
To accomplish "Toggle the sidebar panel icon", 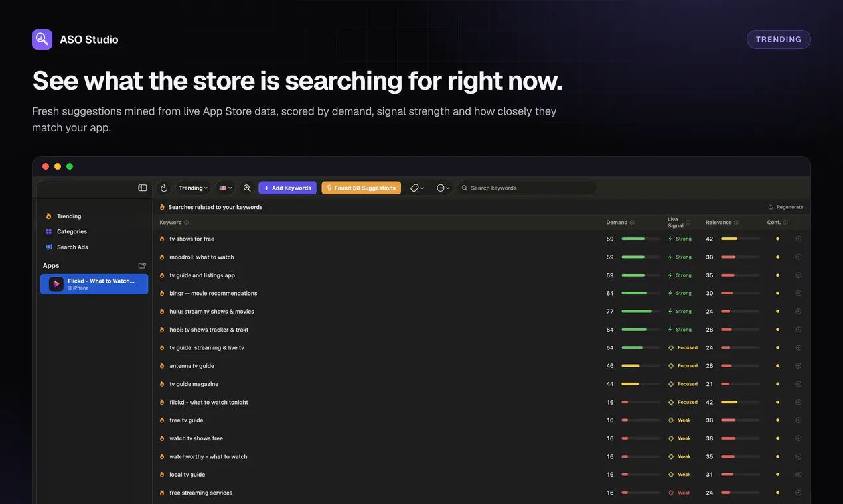I will pos(142,188).
